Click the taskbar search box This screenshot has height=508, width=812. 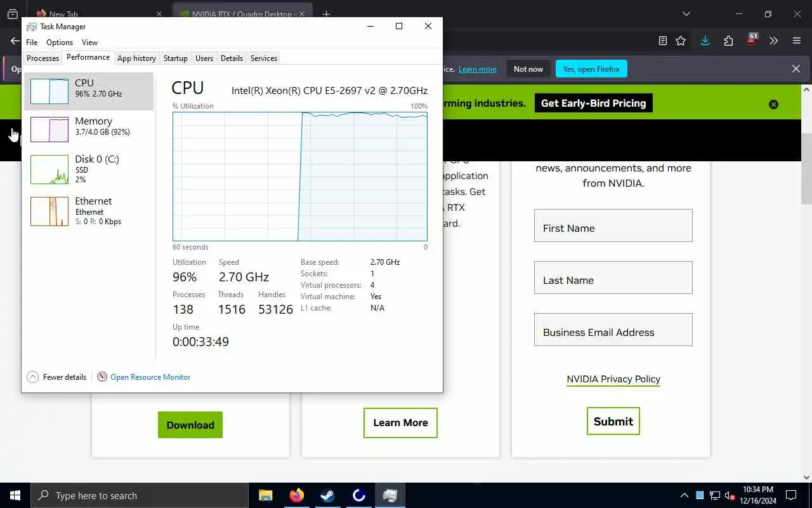(x=139, y=495)
